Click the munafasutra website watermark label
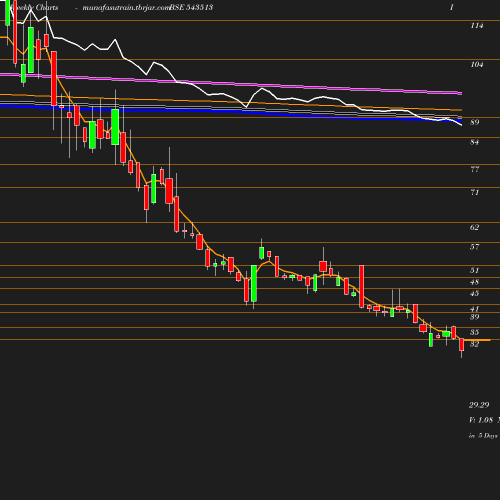 pos(126,7)
